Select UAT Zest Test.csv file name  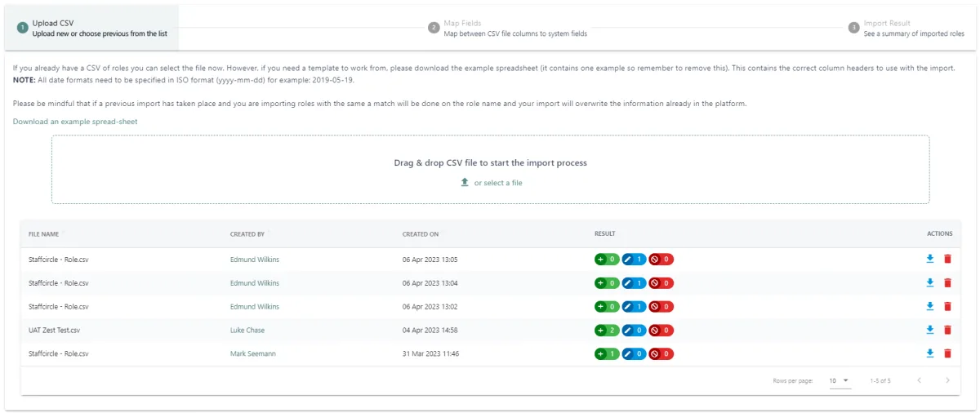click(55, 331)
